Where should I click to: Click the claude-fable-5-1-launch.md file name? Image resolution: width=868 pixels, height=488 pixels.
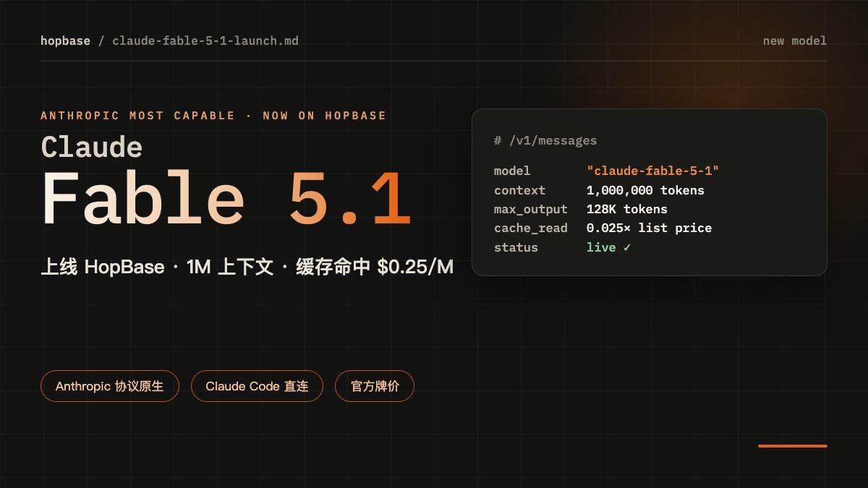[205, 41]
